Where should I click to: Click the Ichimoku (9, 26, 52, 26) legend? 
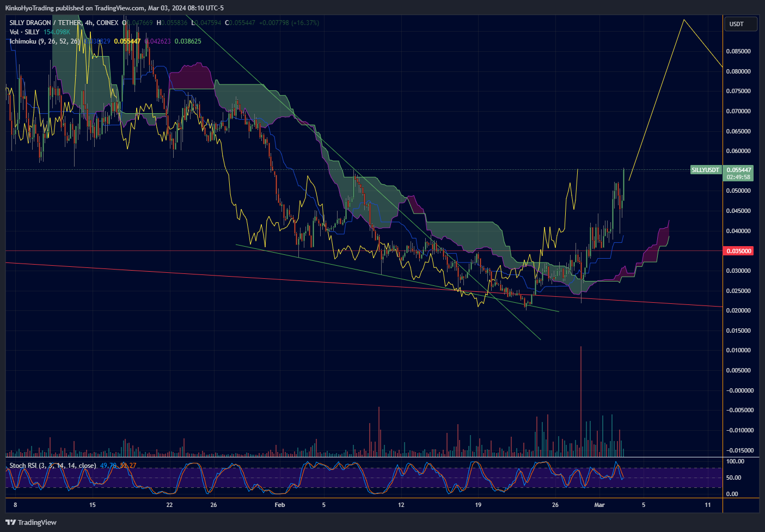click(x=45, y=41)
